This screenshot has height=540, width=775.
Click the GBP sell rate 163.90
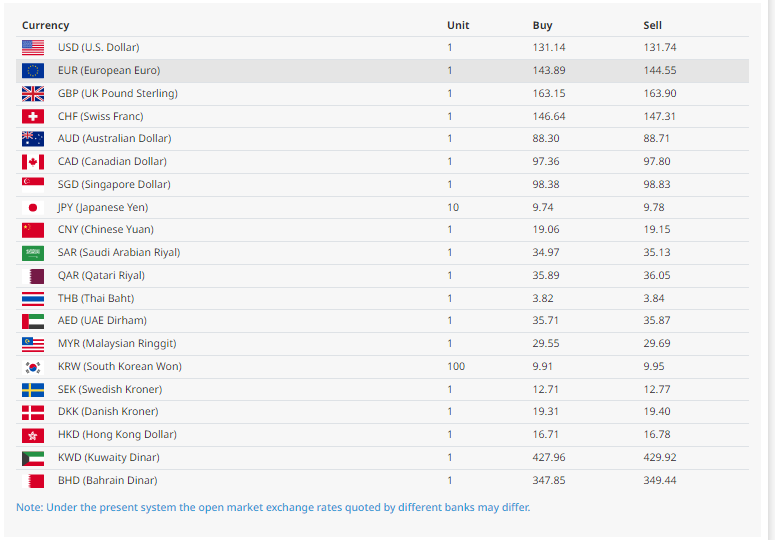coord(660,94)
